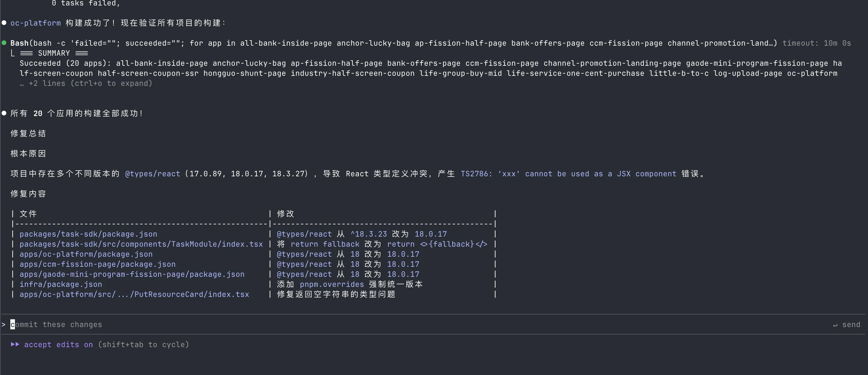Image resolution: width=868 pixels, height=375 pixels.
Task: Toggle the accept edits on mode indicator
Action: 58,345
